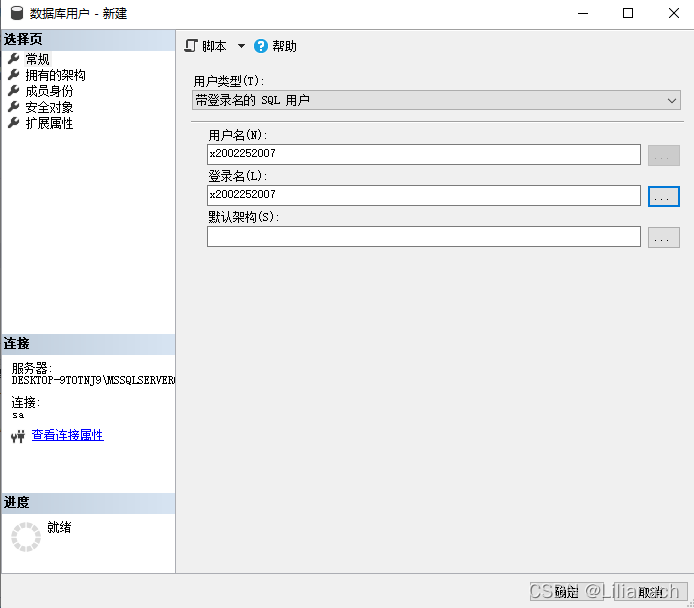Open the 拥有的架构 page
Image resolution: width=694 pixels, height=608 pixels.
click(55, 75)
